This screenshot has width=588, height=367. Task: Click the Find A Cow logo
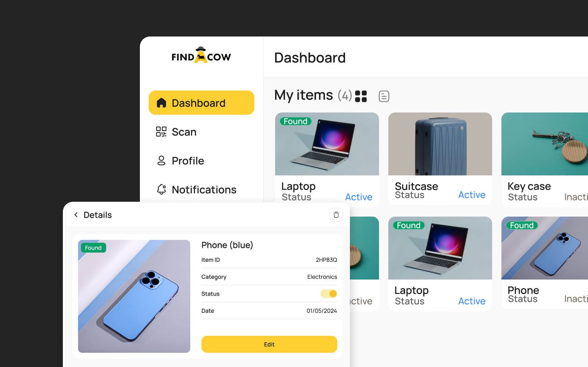pos(201,55)
